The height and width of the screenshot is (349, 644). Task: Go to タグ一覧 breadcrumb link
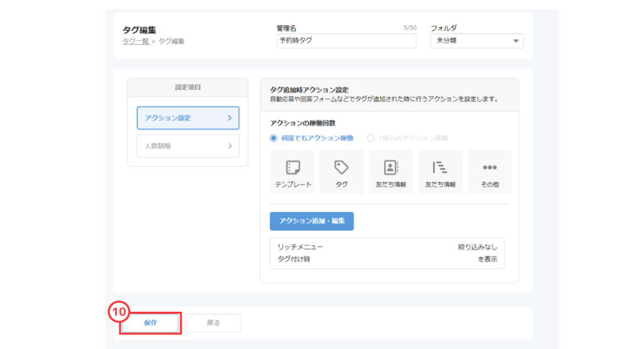pyautogui.click(x=135, y=42)
